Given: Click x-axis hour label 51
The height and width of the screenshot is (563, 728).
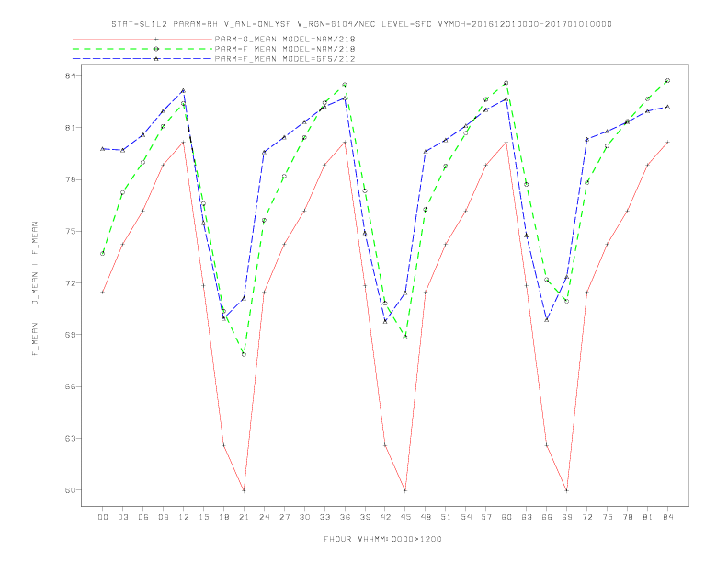Looking at the screenshot, I should [446, 517].
